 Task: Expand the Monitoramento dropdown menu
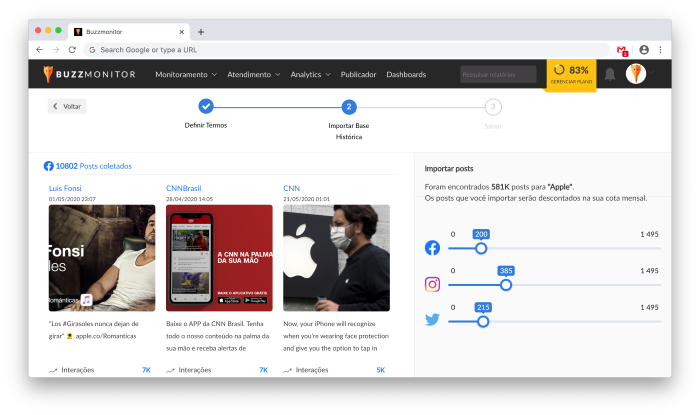tap(186, 74)
